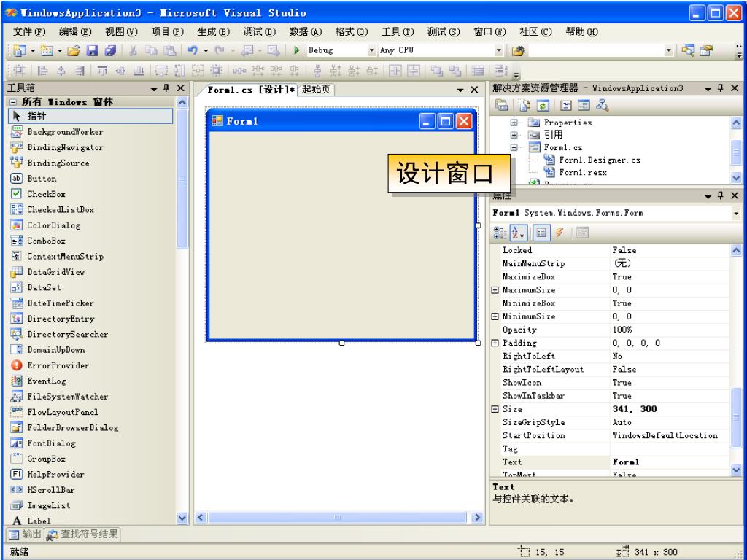Open the 调试 menu
Screen dimensions: 747x560
click(x=260, y=32)
